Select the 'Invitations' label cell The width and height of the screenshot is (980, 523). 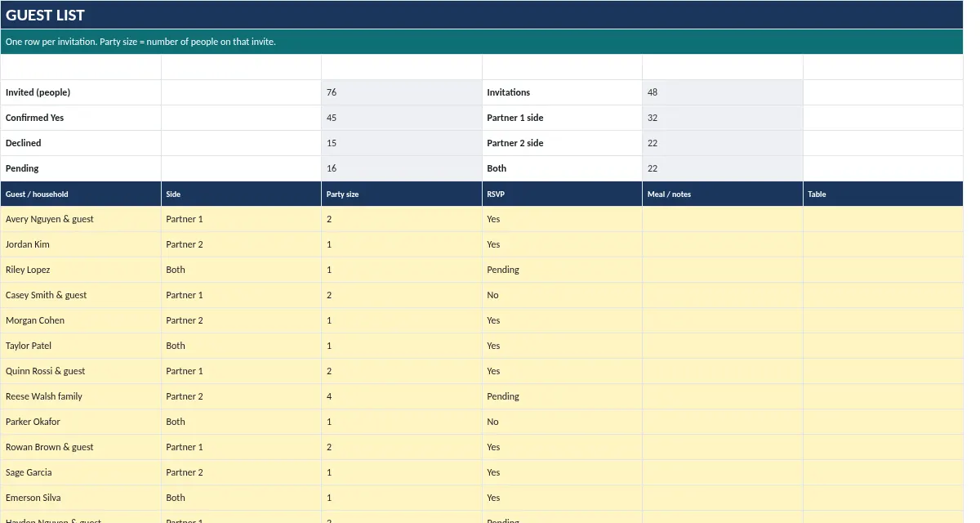click(x=562, y=92)
